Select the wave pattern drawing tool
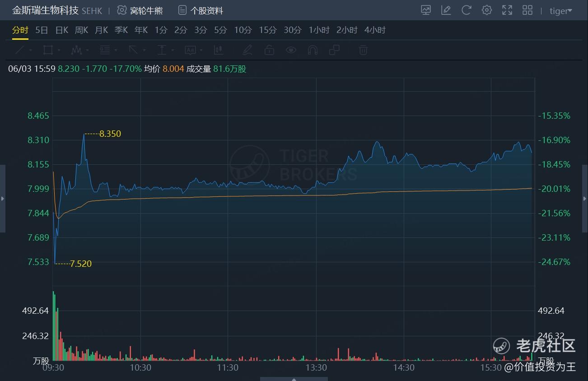Viewport: 588px width, 381px height. [76, 50]
